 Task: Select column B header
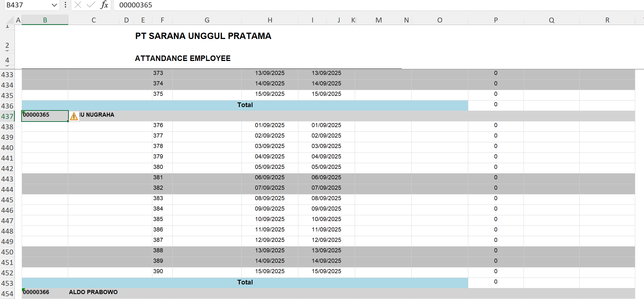[x=45, y=20]
